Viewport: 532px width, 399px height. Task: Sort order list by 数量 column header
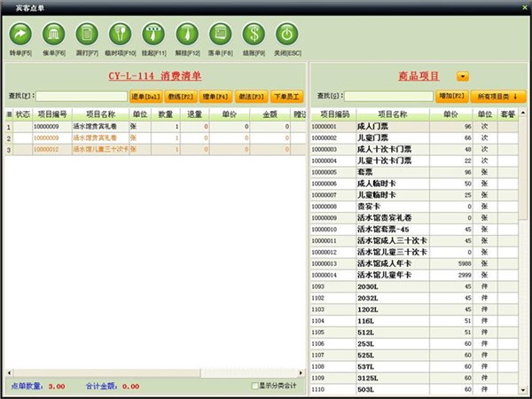click(166, 114)
